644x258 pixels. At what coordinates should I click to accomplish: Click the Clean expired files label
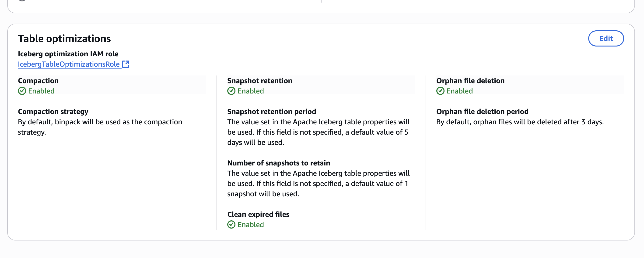point(258,214)
